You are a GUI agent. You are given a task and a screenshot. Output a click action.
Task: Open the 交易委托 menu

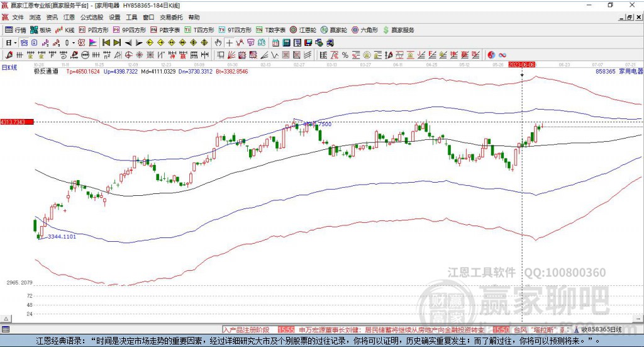171,17
